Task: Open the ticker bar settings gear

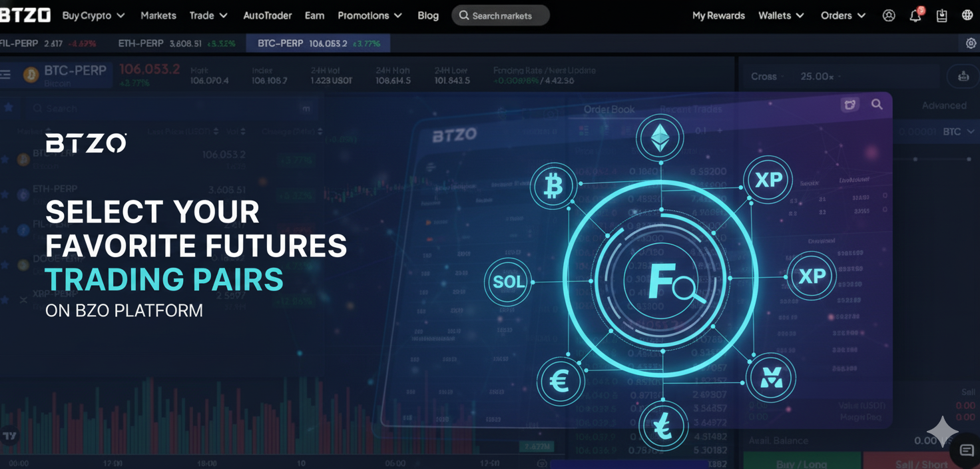Action: [970, 43]
